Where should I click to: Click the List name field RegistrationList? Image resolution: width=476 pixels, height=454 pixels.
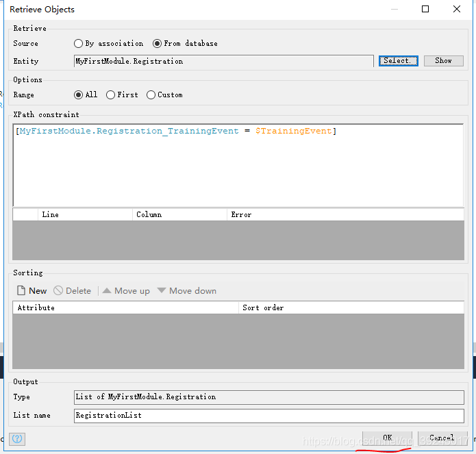pos(268,415)
